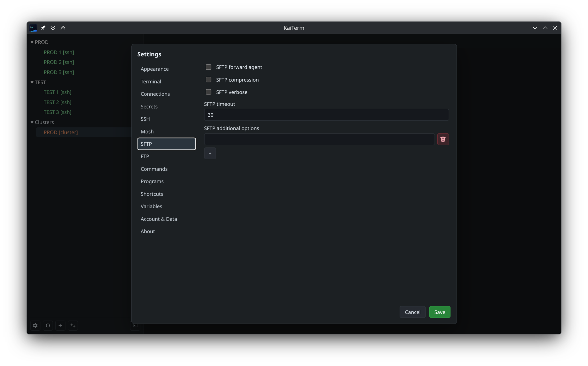Select TEST 2 [ssh] connection

(57, 102)
